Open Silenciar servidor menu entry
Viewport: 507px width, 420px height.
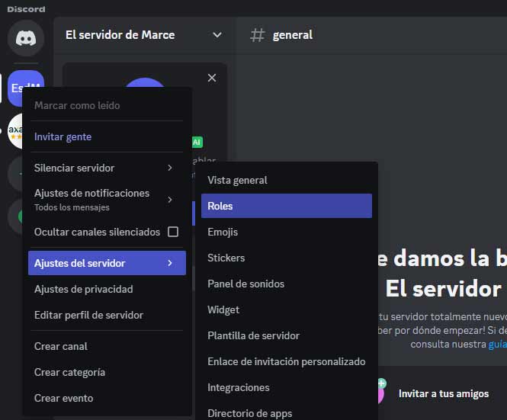[107, 168]
